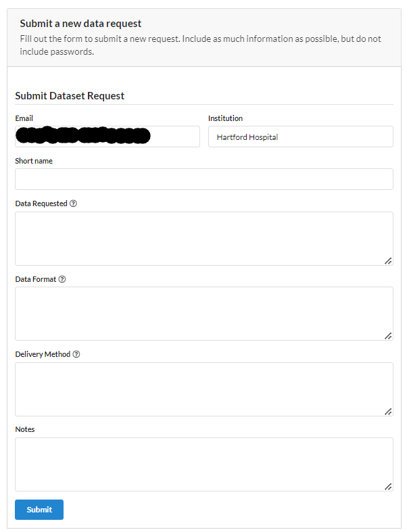Click the Institution field label
409x532 pixels.
coord(225,118)
